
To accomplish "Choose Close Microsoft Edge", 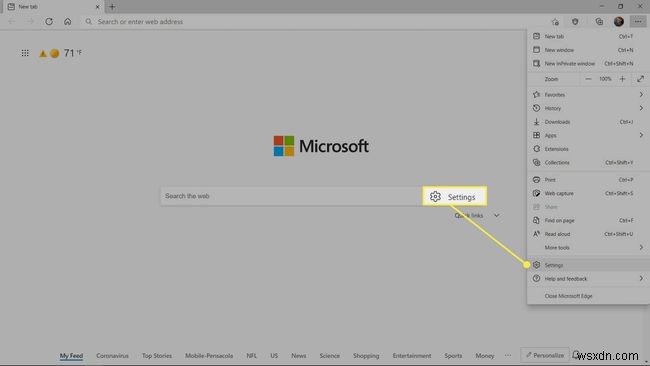I will click(588, 296).
